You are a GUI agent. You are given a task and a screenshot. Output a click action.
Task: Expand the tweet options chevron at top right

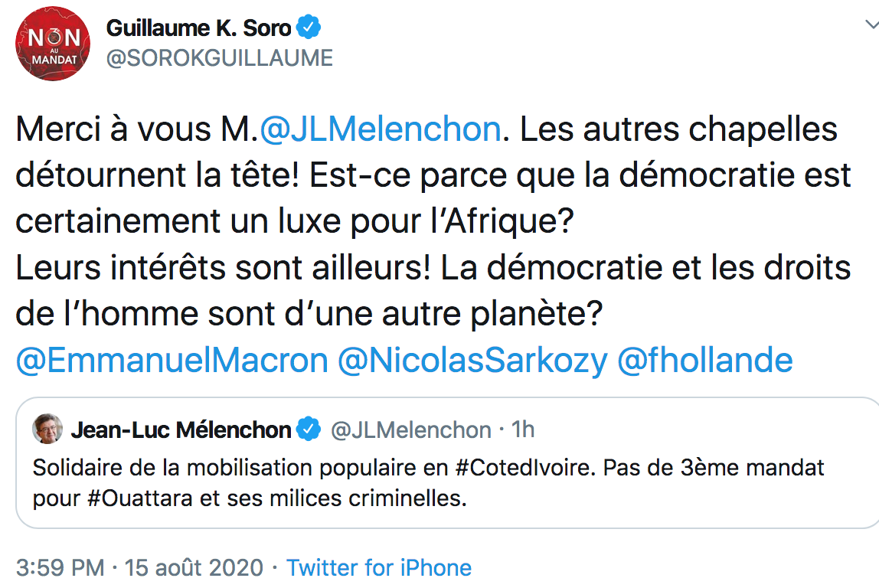tap(871, 24)
